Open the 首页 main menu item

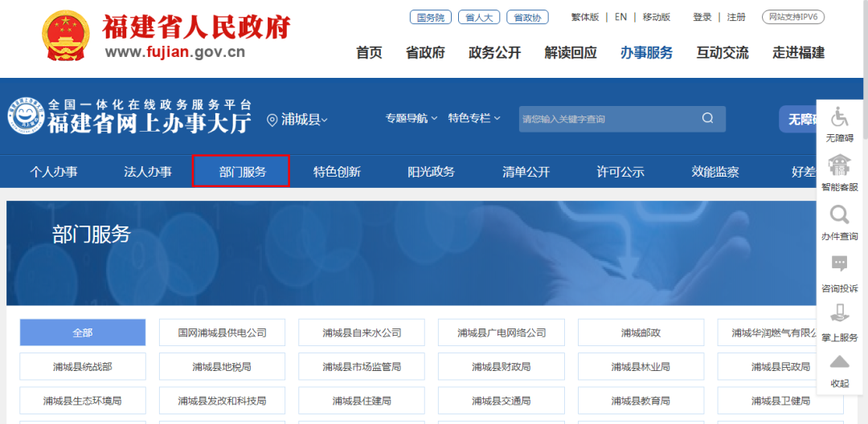369,53
